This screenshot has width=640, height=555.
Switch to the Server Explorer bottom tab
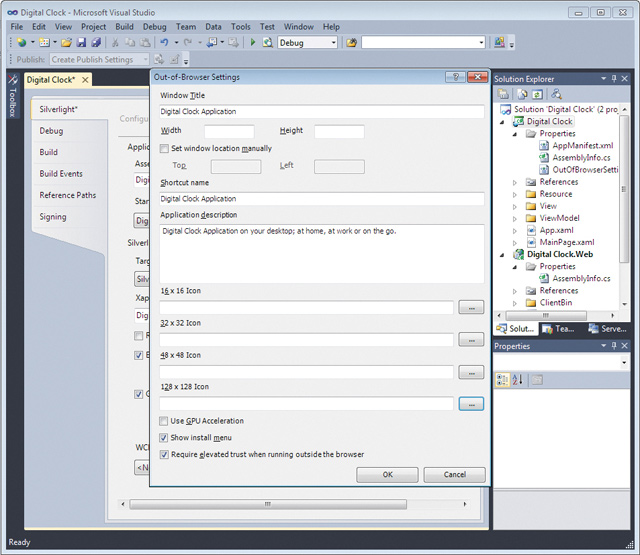[x=608, y=329]
